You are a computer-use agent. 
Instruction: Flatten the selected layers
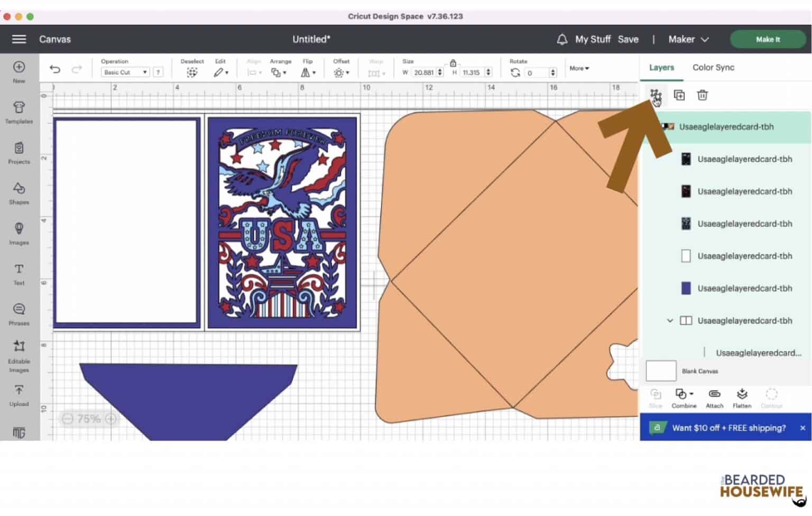[742, 398]
